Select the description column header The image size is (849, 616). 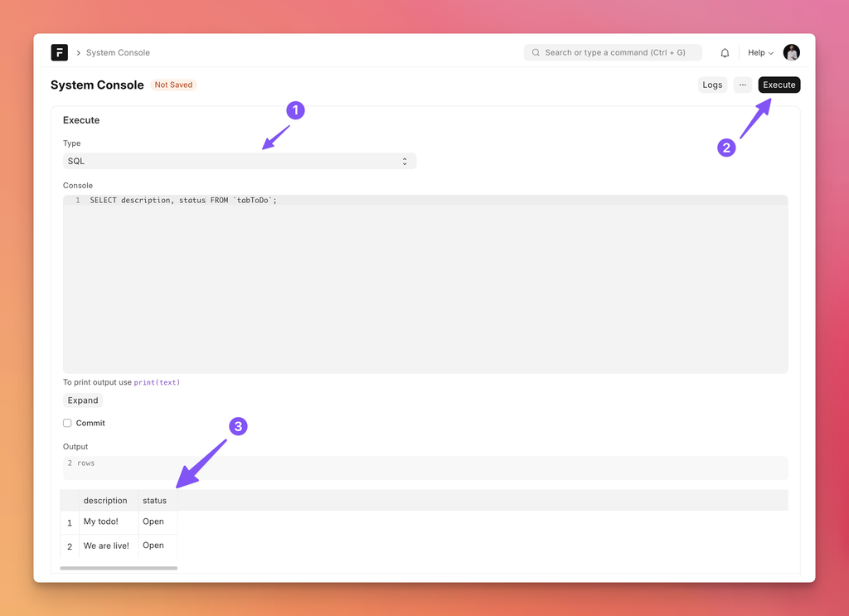pos(105,501)
